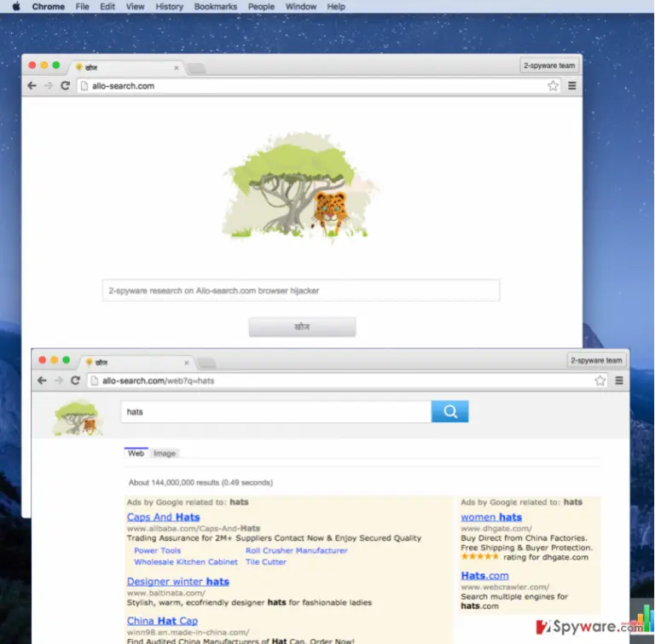The height and width of the screenshot is (644, 655).
Task: Click the About 144,000,000 results text
Action: [x=200, y=482]
